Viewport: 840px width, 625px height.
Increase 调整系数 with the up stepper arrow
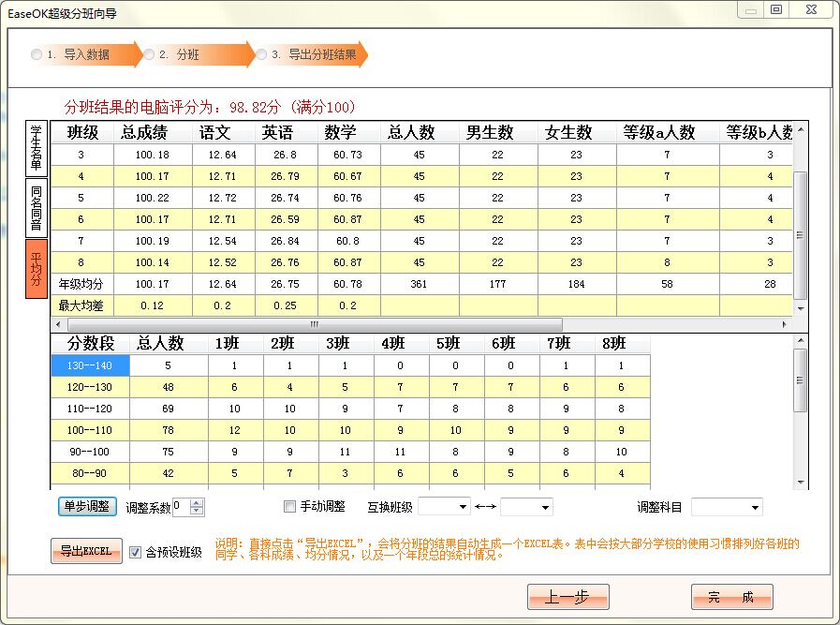click(194, 501)
